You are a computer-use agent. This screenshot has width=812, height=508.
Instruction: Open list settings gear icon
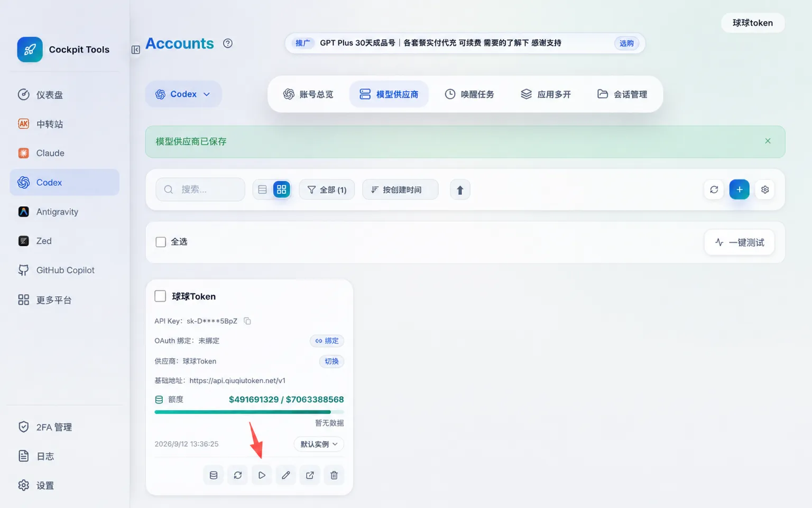[x=765, y=189]
